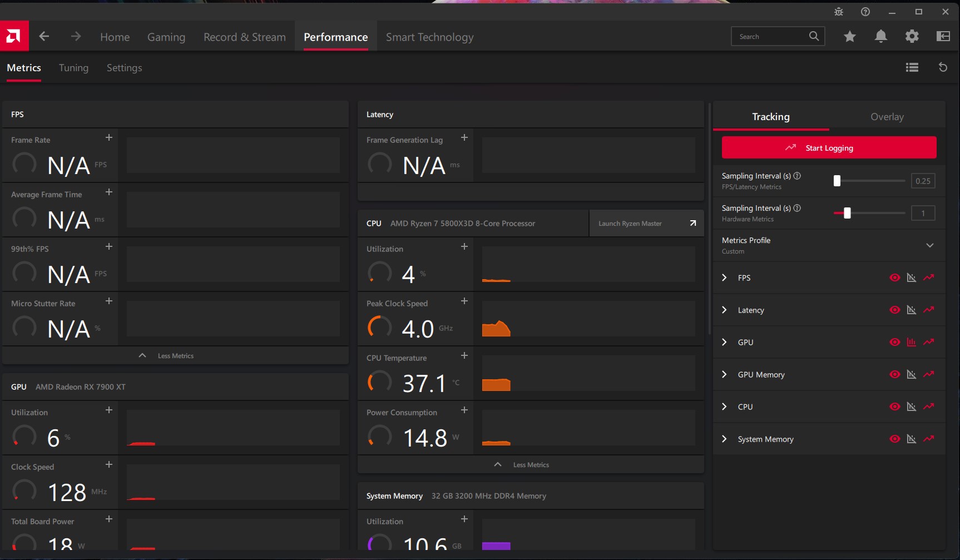Collapse FPS section with Less Metrics
The width and height of the screenshot is (960, 560).
coord(175,355)
